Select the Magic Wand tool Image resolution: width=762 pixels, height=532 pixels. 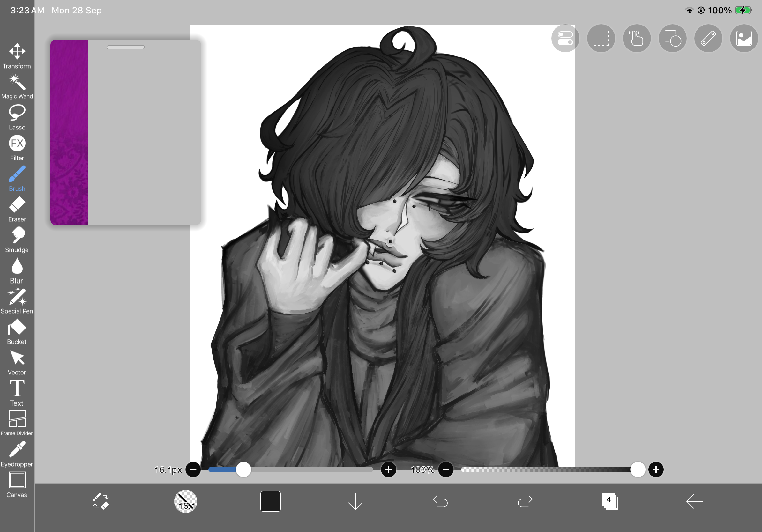point(17,86)
